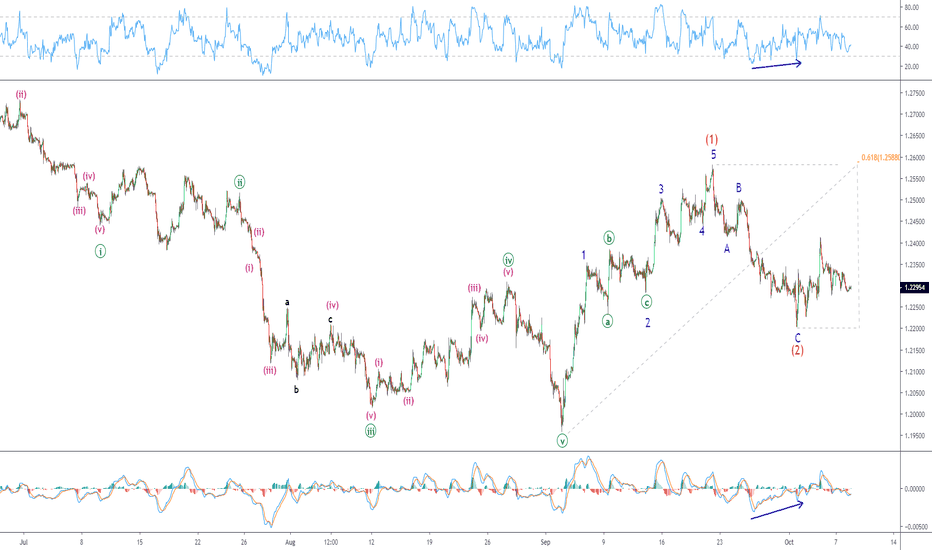Click the blue corrective B label
The height and width of the screenshot is (550, 932).
739,188
